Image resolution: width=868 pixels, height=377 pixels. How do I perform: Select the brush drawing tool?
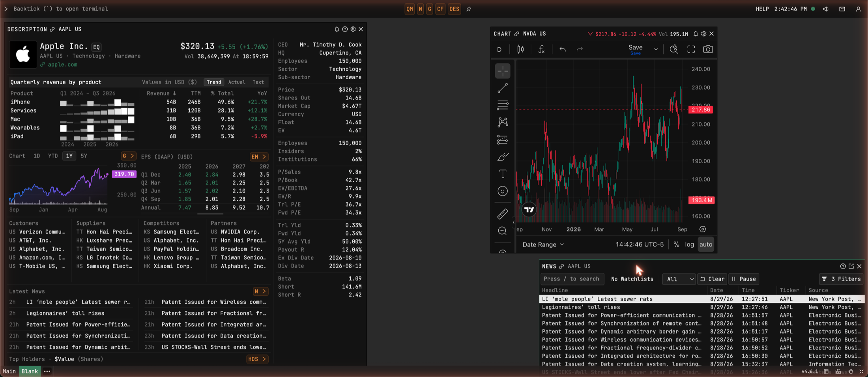tap(502, 157)
